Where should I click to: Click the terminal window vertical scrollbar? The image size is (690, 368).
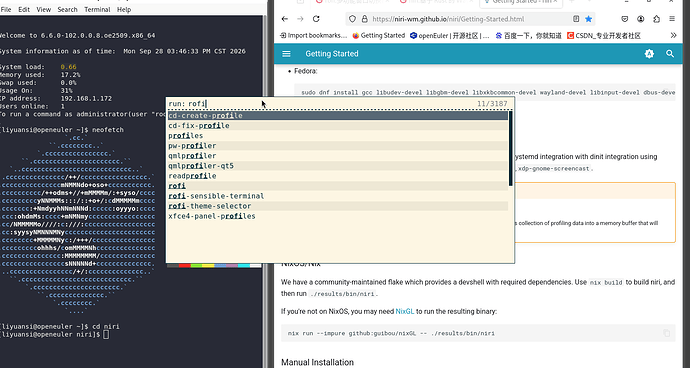265,191
